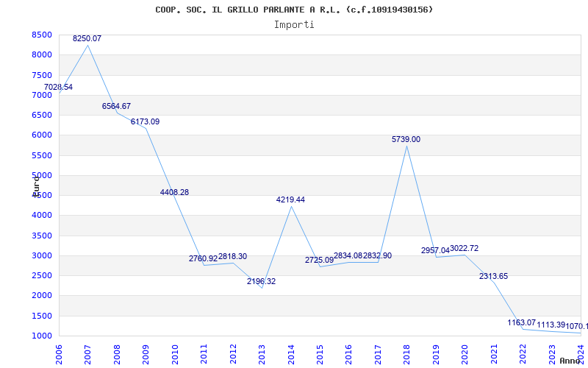Click the 2020 x-axis year label
Image resolution: width=588 pixels, height=368 pixels.
(465, 355)
